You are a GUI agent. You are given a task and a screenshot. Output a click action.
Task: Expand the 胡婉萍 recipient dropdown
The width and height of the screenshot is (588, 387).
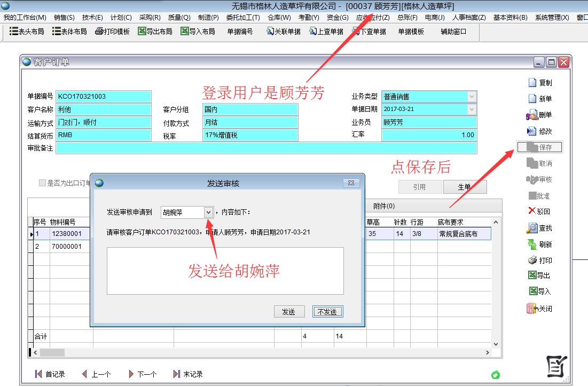(208, 212)
